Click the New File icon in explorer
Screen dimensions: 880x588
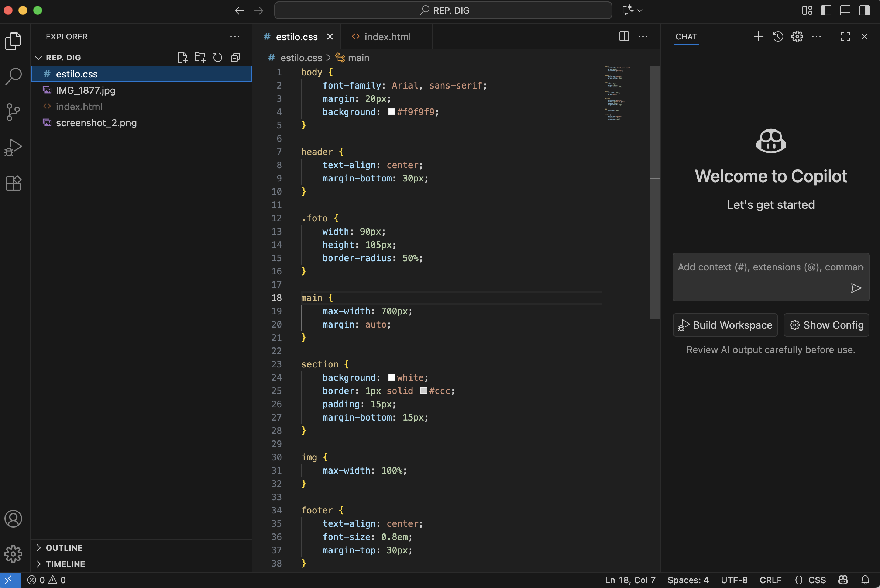tap(182, 58)
